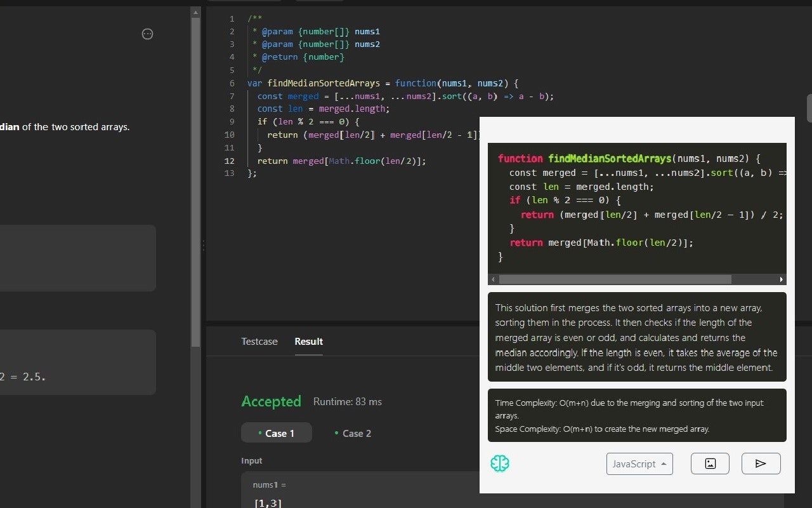Screen dimensions: 812x508
Task: Switch to the Testcase tab
Action: pos(259,342)
